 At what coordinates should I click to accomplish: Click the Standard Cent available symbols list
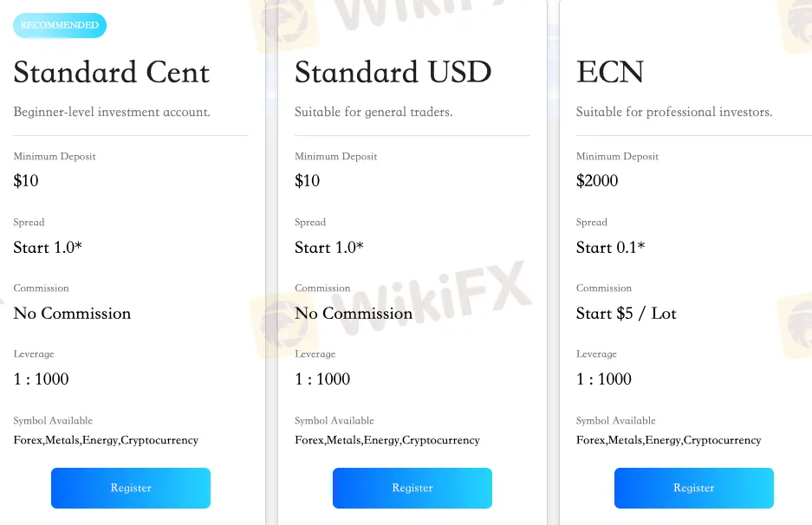pyautogui.click(x=106, y=440)
